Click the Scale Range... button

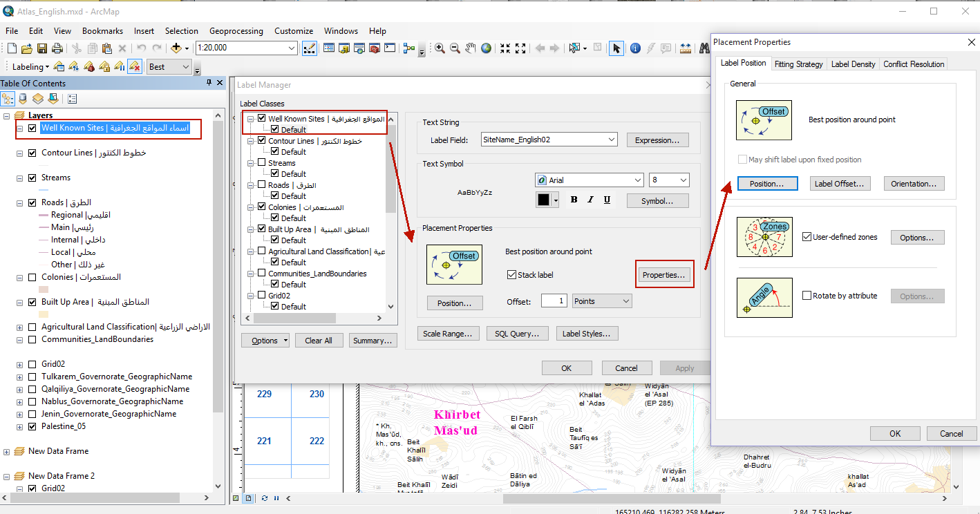pyautogui.click(x=448, y=334)
